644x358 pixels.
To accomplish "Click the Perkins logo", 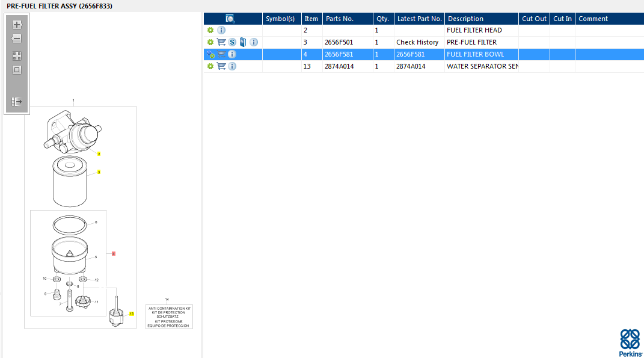I will 630,342.
